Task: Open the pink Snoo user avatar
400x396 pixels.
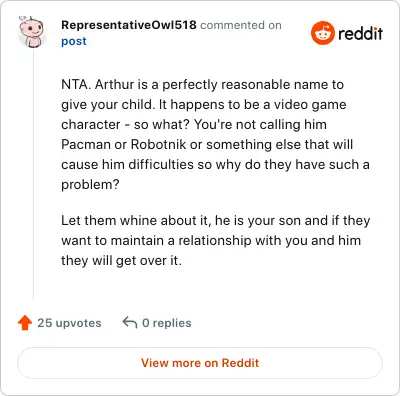Action: point(31,32)
